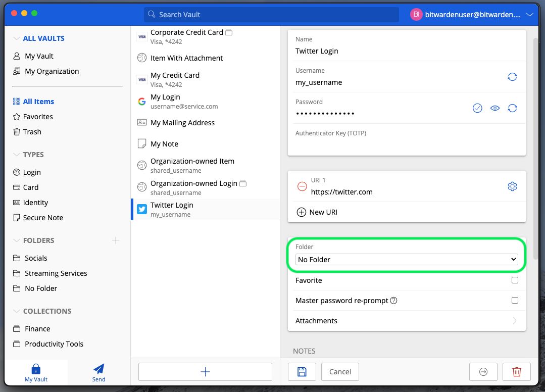545x392 pixels.
Task: Click collection icon beside Corporate Credit Card
Action: (x=229, y=32)
